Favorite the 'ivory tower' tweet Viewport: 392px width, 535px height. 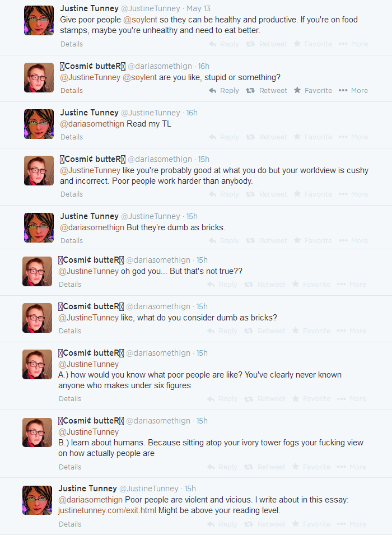click(x=311, y=467)
